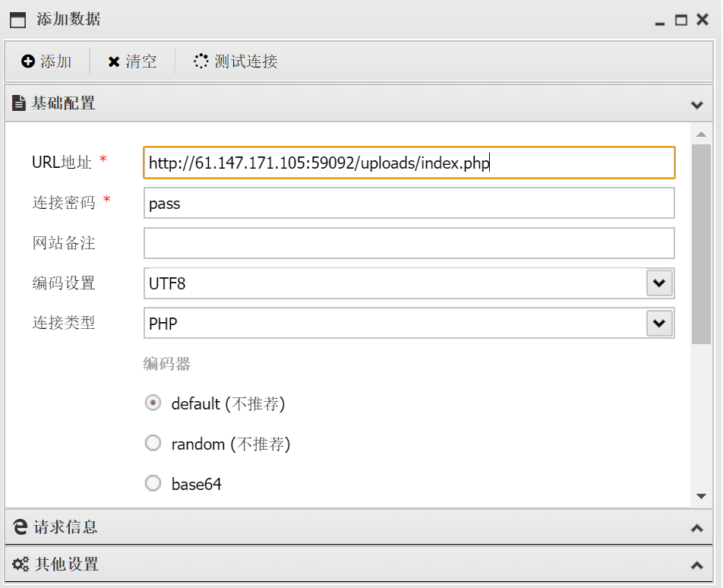Collapse the 基础配置 section chevron
This screenshot has height=588, width=723.
click(696, 104)
